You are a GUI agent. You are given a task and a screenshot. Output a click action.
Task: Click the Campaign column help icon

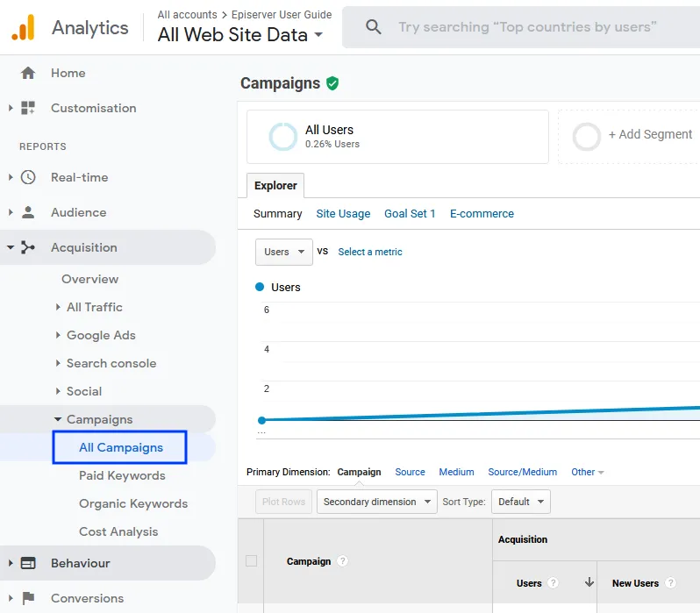click(342, 561)
